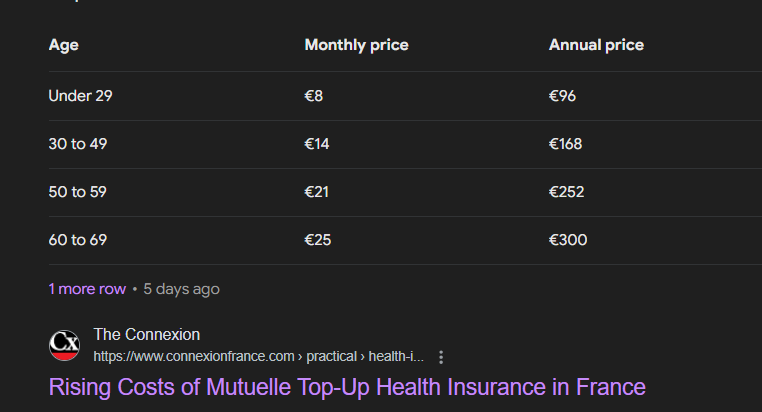Select the '50 to 59' age cell
The image size is (762, 412).
click(x=78, y=192)
